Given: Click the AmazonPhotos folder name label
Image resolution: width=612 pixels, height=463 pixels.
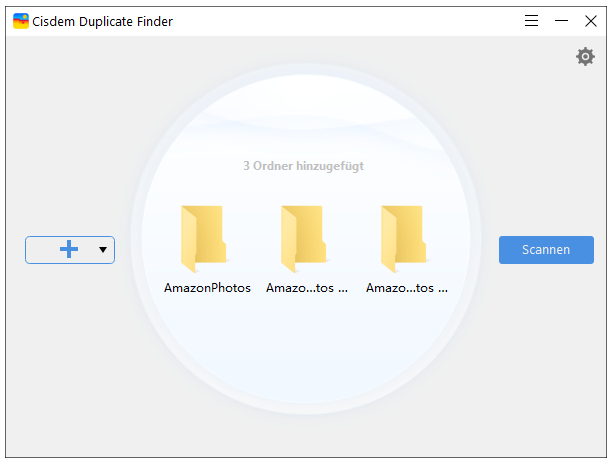Looking at the screenshot, I should tap(207, 288).
